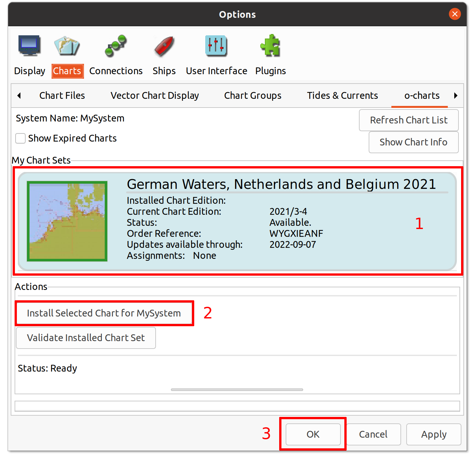Enable Show Expired Charts checkbox
476x460 pixels.
21,138
